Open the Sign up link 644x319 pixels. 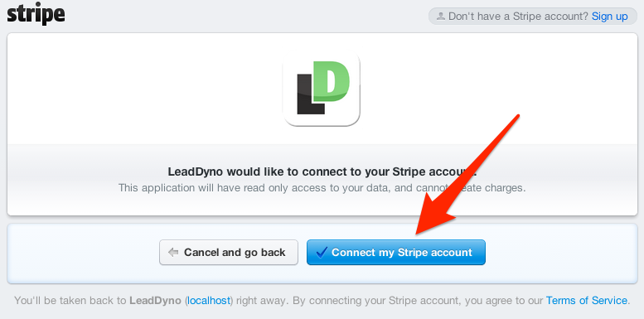tap(609, 17)
